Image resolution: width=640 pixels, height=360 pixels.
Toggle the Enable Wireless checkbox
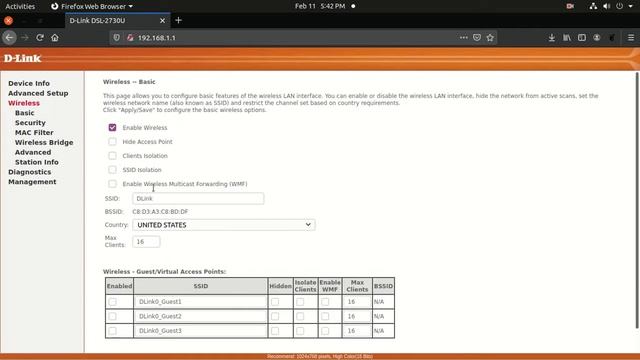click(112, 128)
